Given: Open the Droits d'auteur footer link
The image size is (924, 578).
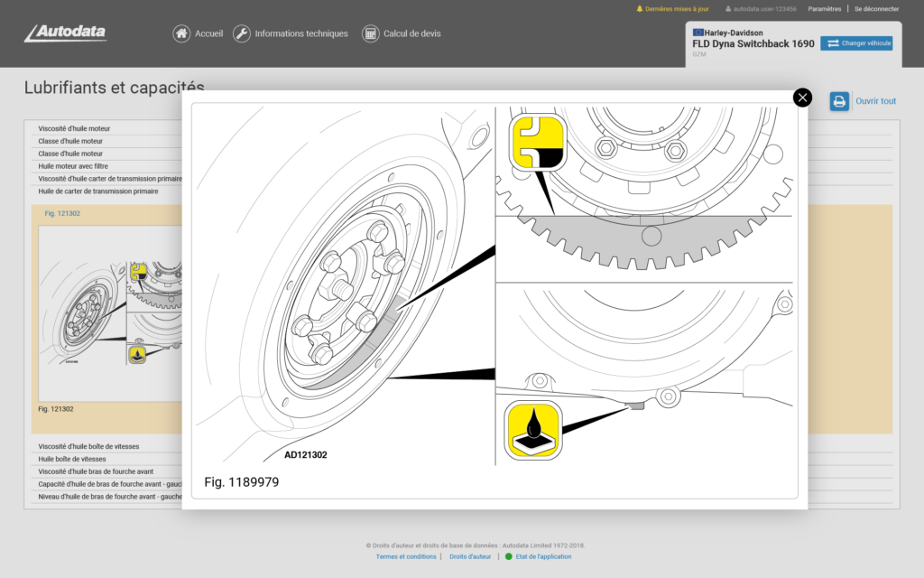Looking at the screenshot, I should [470, 556].
